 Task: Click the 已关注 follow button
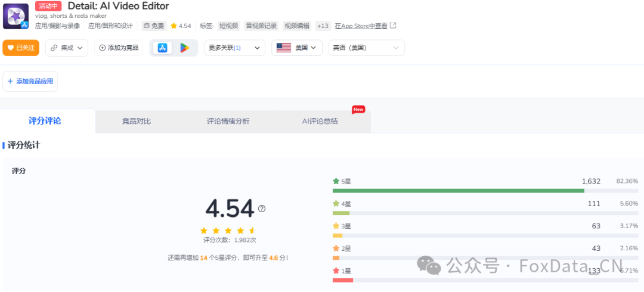pyautogui.click(x=21, y=48)
